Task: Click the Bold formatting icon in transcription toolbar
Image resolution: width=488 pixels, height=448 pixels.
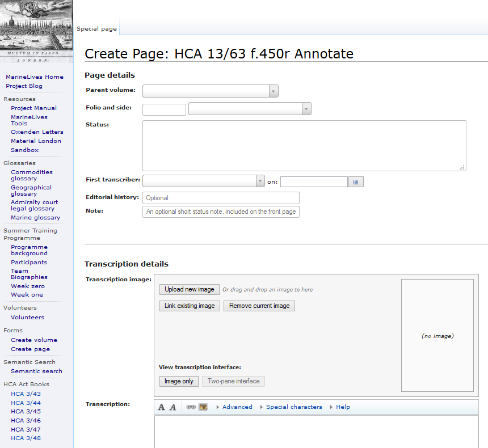Action: [x=162, y=407]
